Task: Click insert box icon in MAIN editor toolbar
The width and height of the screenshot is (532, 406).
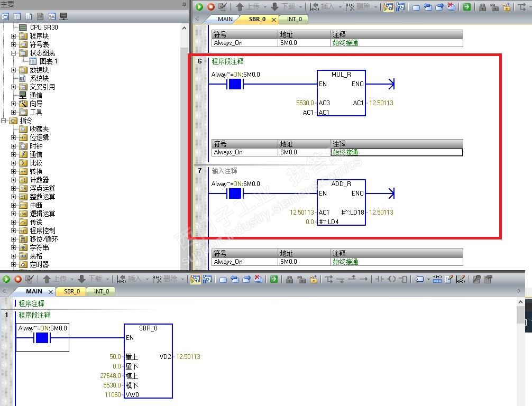Action: coord(403,279)
